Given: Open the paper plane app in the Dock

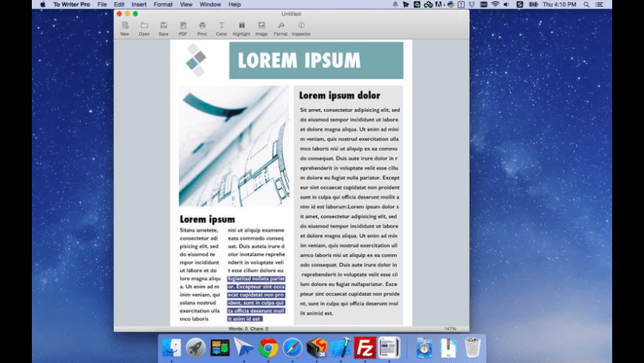Looking at the screenshot, I should tap(244, 347).
